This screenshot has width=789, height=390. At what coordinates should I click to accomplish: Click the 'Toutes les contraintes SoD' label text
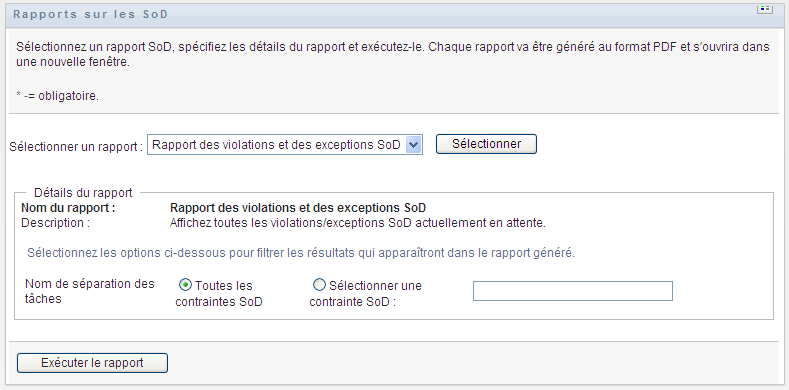(219, 294)
